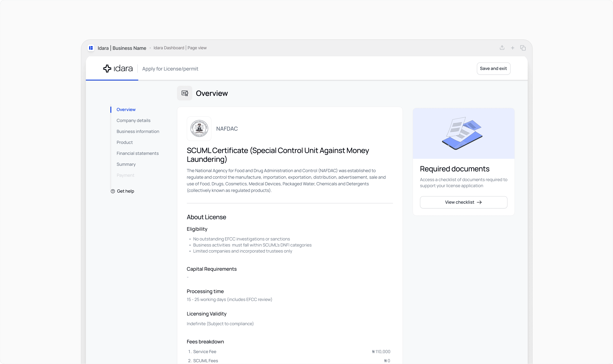The height and width of the screenshot is (364, 613).
Task: Open the Summary step
Action: tap(126, 164)
